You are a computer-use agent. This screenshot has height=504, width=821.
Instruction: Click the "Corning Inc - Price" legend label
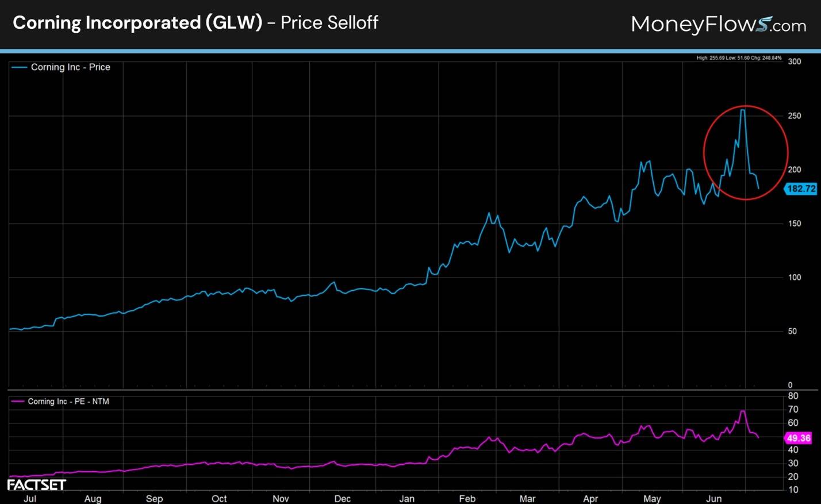[x=71, y=67]
